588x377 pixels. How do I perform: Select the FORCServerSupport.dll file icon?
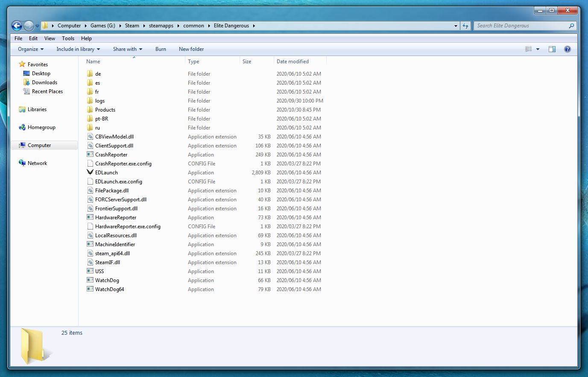point(90,199)
